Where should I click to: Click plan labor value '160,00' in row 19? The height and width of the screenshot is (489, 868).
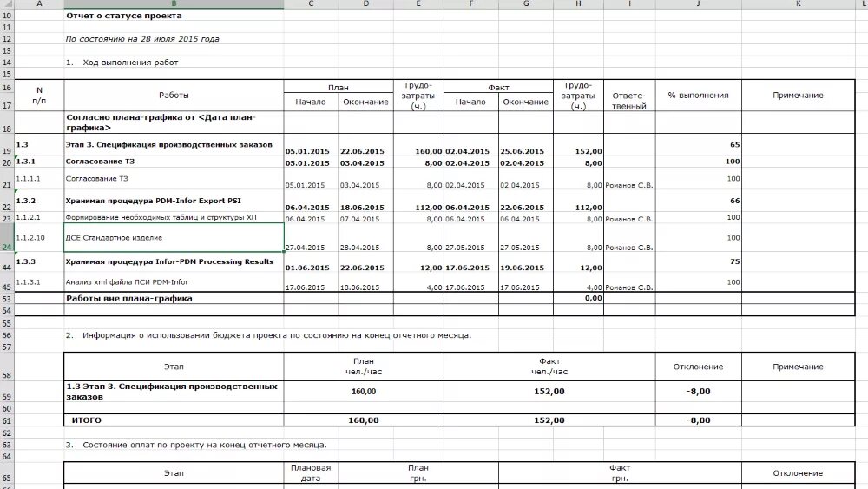pos(429,151)
